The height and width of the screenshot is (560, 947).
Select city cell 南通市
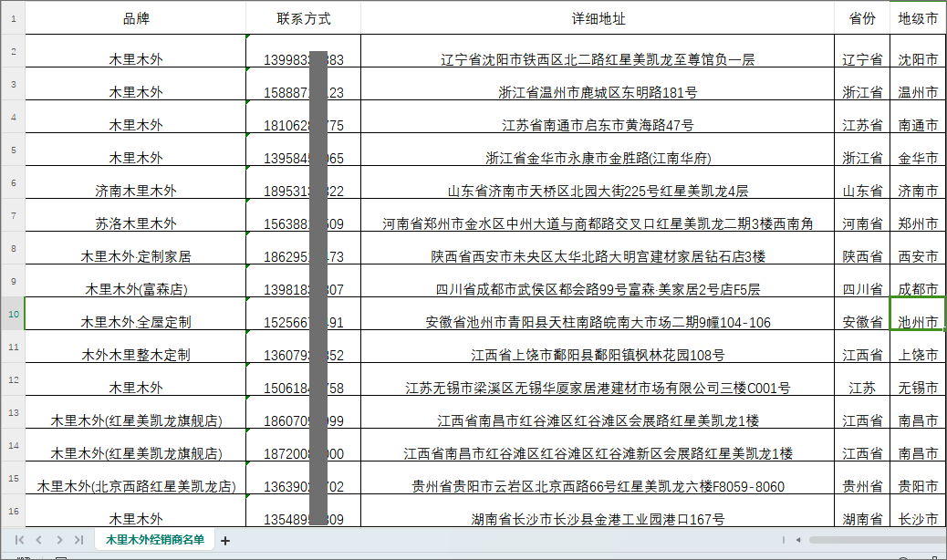(918, 117)
